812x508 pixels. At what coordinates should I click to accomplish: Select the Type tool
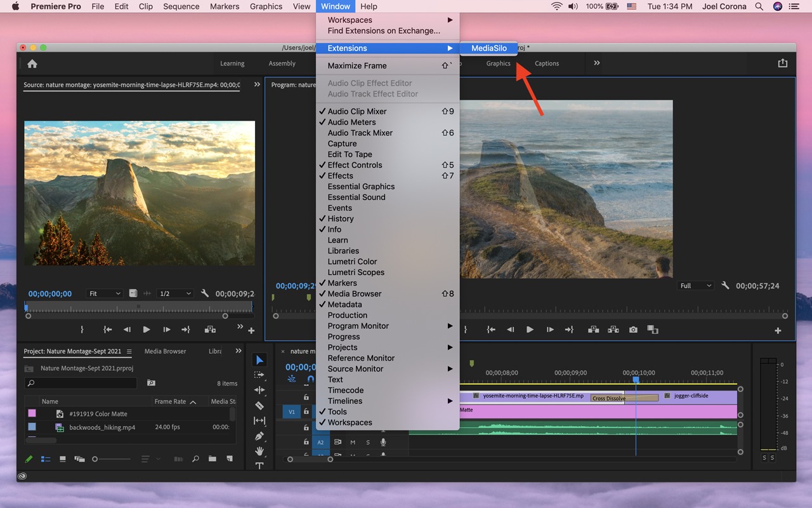click(259, 466)
